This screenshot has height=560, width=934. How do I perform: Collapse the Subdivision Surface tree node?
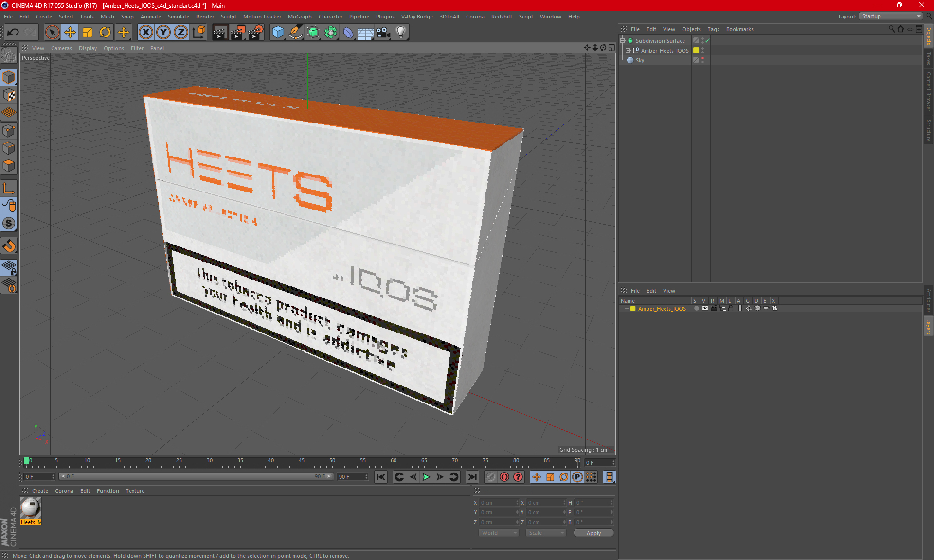[623, 41]
